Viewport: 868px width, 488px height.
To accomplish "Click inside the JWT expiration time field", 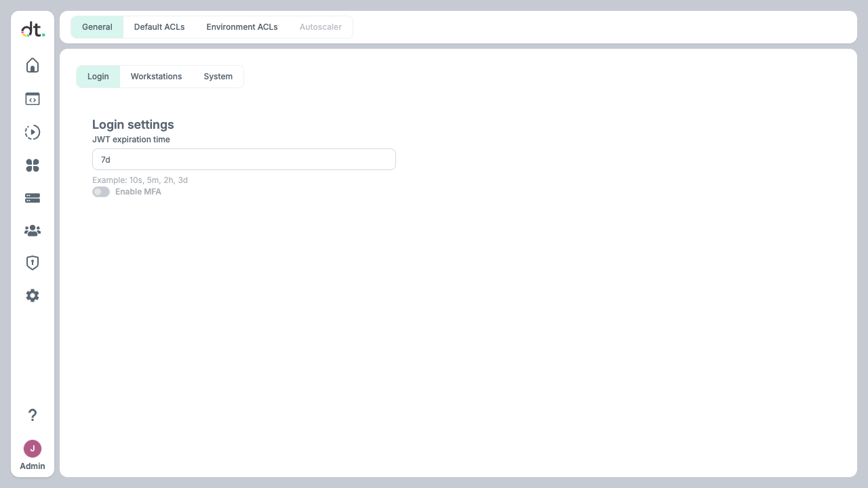I will 244,159.
